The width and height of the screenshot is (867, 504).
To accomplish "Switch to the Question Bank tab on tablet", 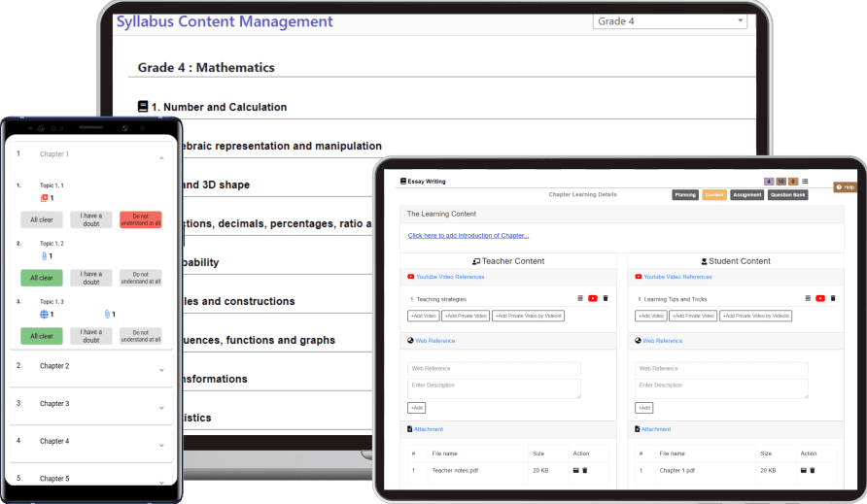I will [x=788, y=194].
